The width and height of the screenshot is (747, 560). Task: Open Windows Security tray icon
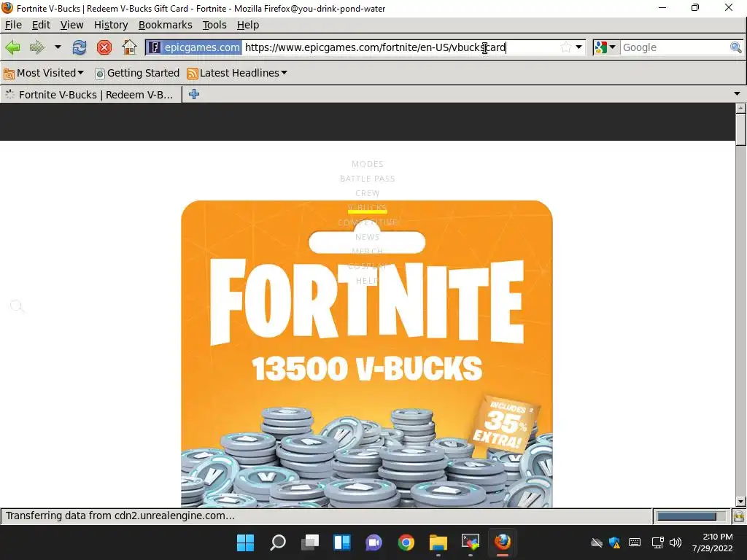614,542
